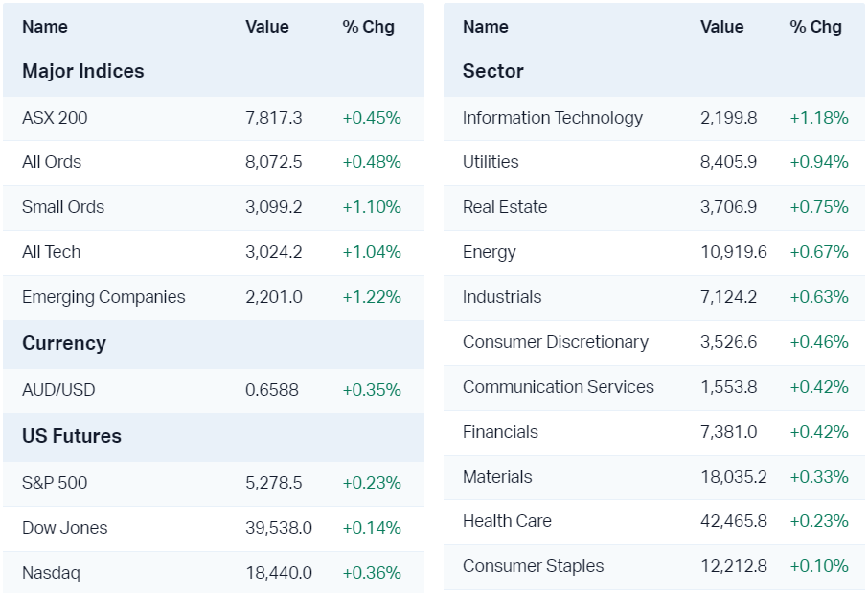The image size is (868, 593).
Task: Select the Financials sector row
Action: tap(500, 432)
